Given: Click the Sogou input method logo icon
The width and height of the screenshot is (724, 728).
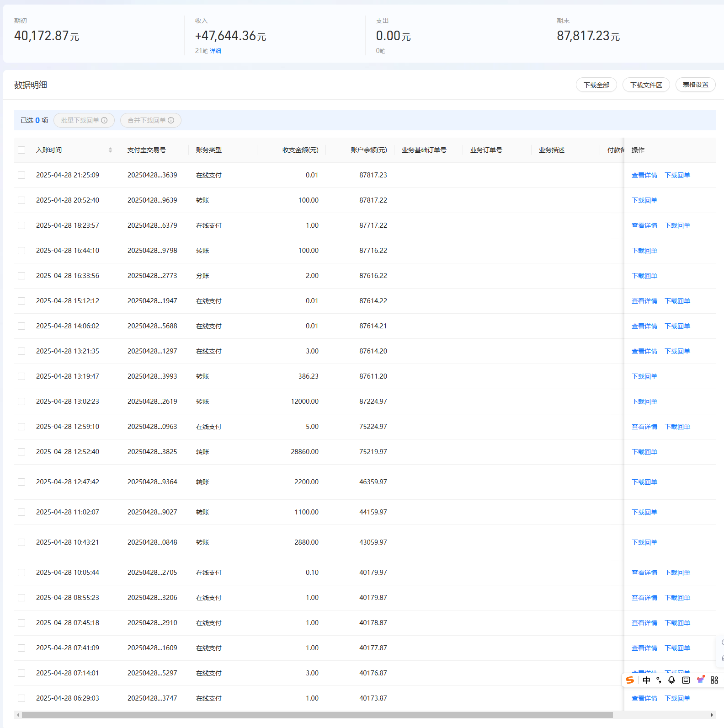Looking at the screenshot, I should [630, 680].
